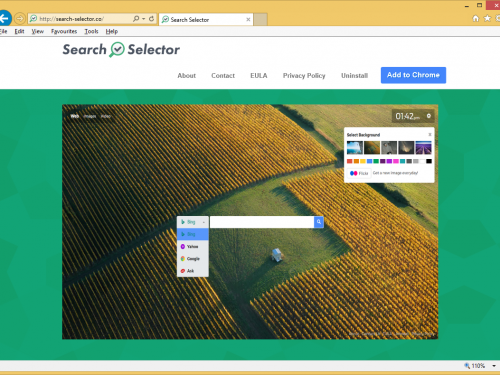500x375 pixels.
Task: Close the Select Background panel
Action: pyautogui.click(x=430, y=135)
